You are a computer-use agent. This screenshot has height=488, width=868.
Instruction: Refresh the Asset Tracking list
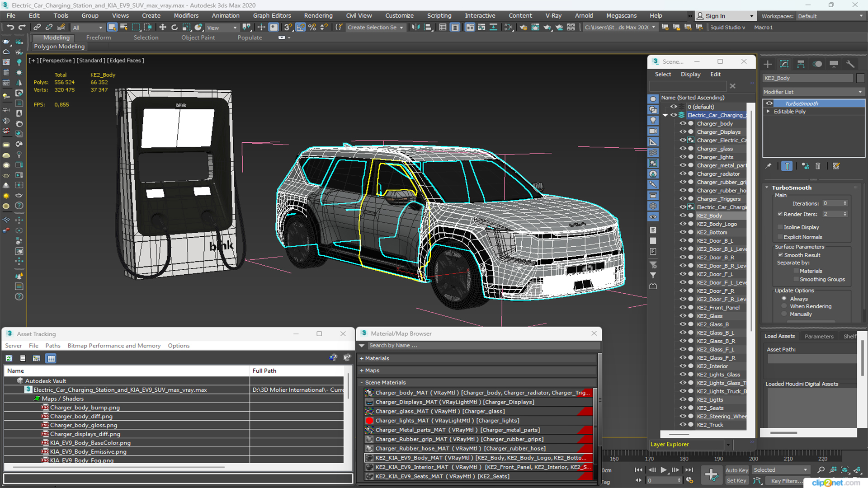(9, 358)
